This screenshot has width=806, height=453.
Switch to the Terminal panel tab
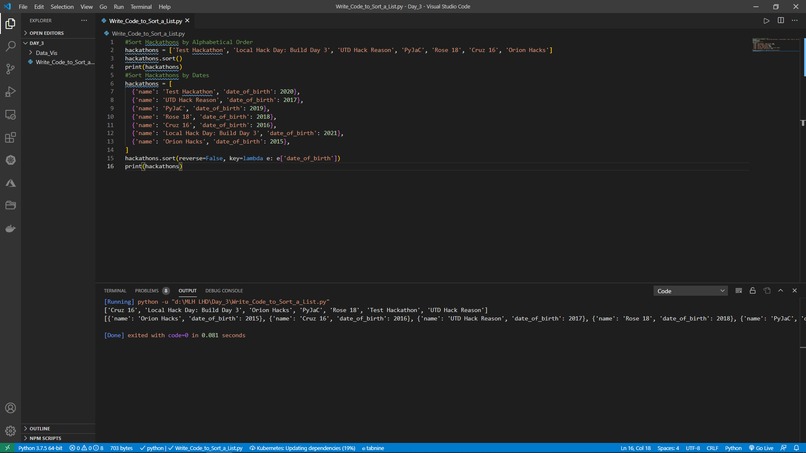[x=115, y=291]
